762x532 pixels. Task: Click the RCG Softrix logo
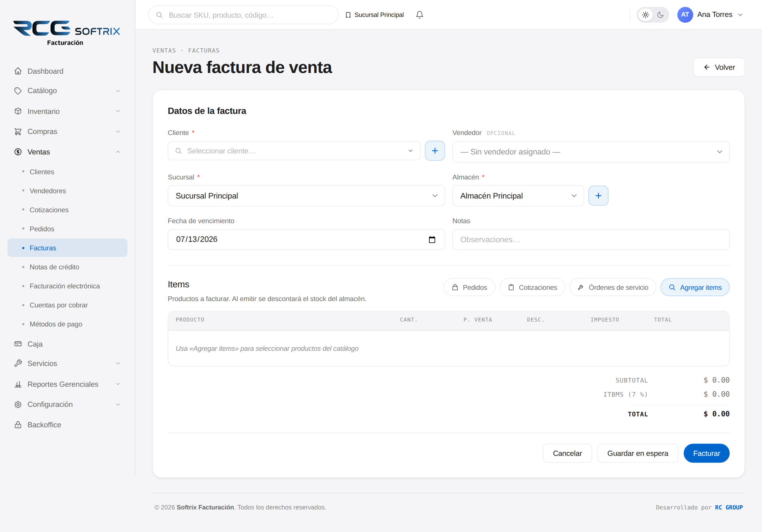pyautogui.click(x=67, y=32)
